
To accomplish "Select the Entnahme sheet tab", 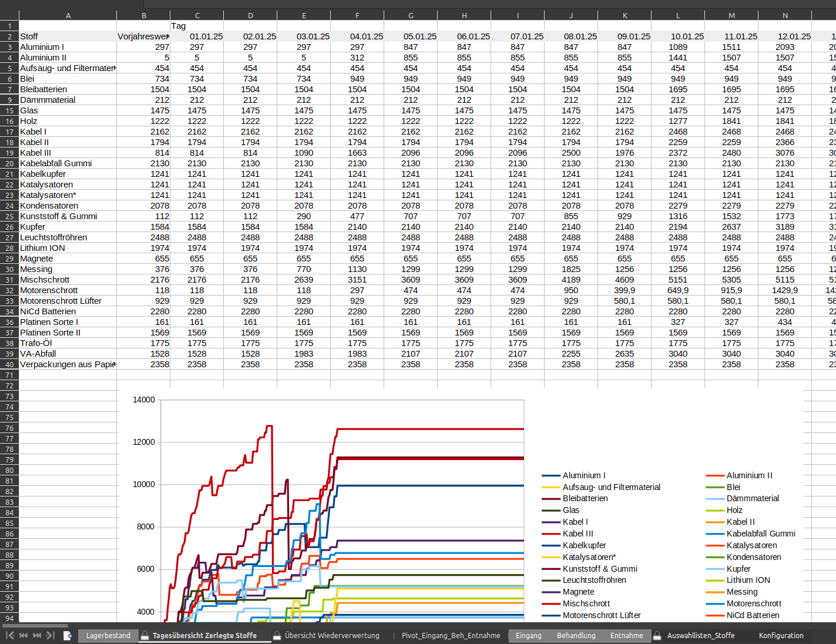I will pyautogui.click(x=626, y=635).
